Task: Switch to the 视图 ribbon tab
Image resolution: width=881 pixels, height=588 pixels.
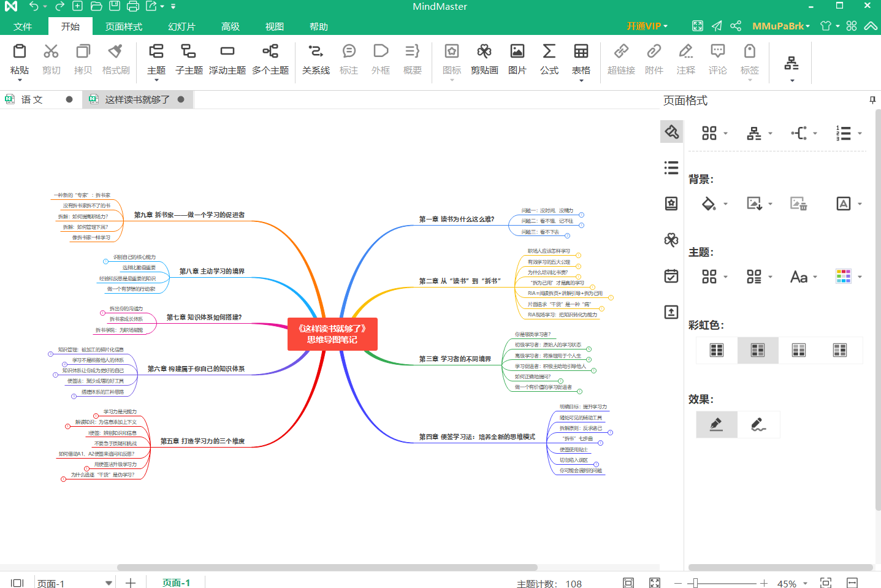Action: point(275,26)
